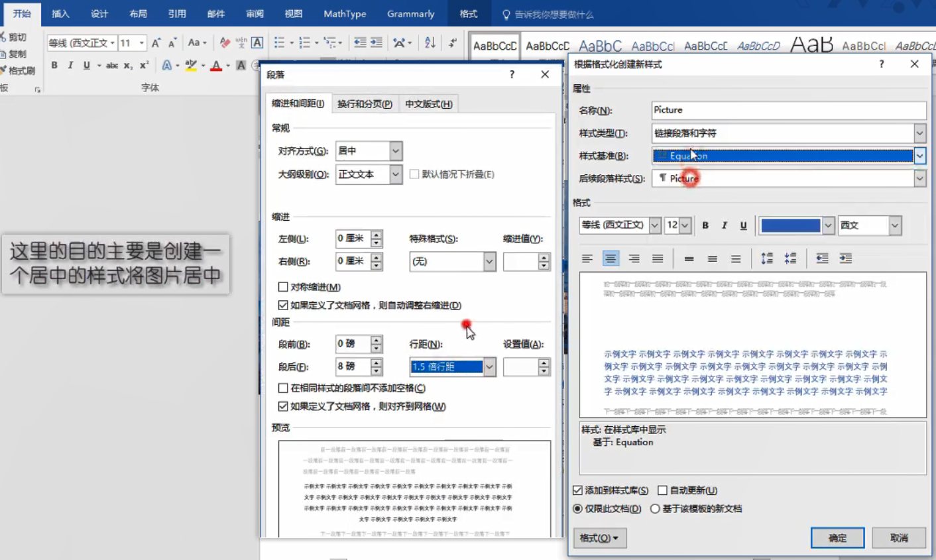Viewport: 936px width, 560px height.
Task: Click ribbon Underline button
Action: point(87,65)
